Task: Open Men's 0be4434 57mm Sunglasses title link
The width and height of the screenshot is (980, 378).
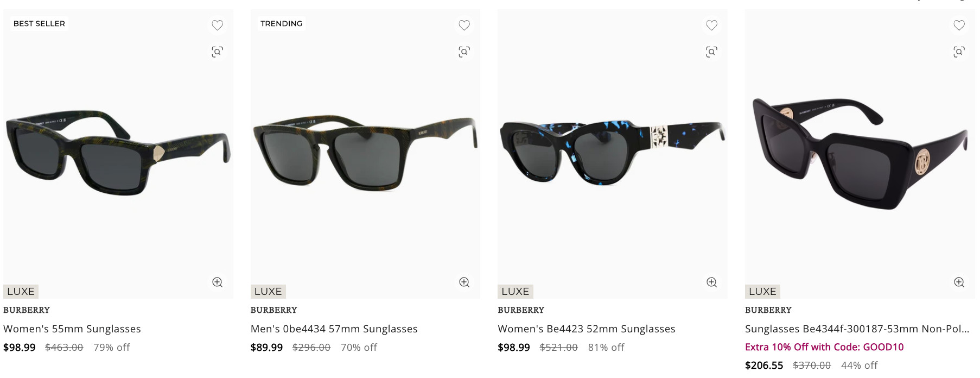Action: 334,329
